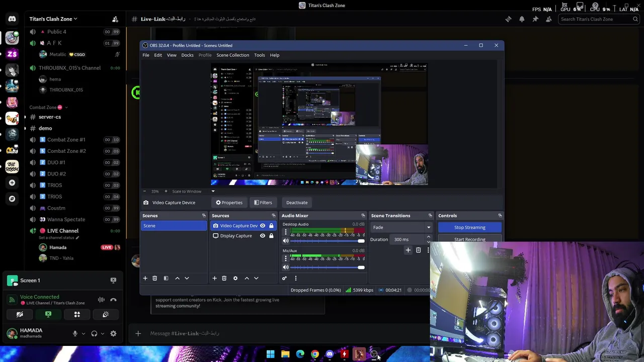Open Discord microphone input options chevron
This screenshot has height=362, width=644.
83,333
